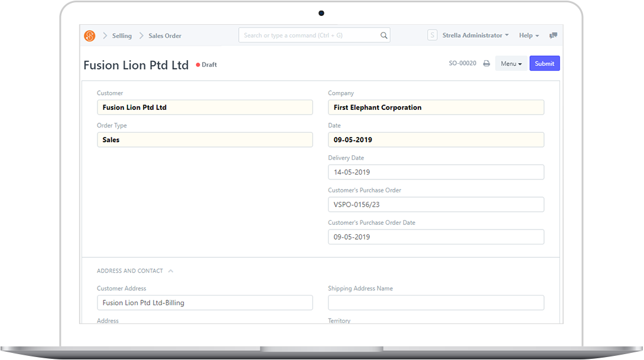This screenshot has height=360, width=644.
Task: Click the ERPNext logo in the navbar
Action: (x=89, y=35)
